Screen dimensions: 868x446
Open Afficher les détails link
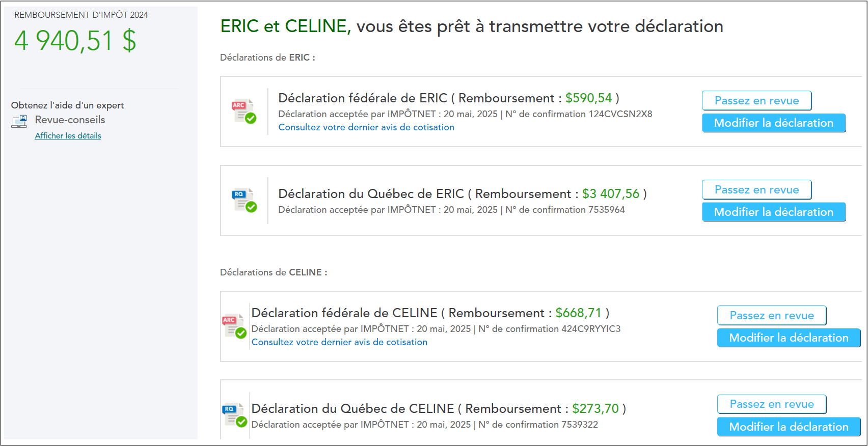point(68,136)
